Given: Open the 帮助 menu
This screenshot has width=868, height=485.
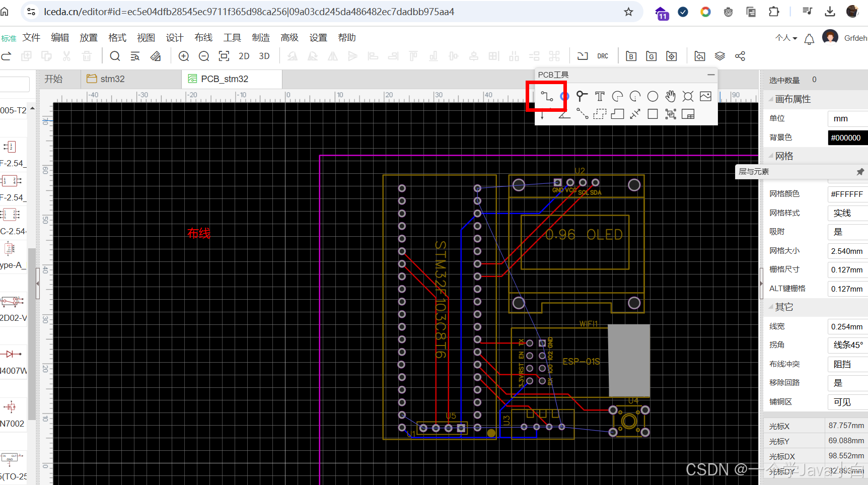Looking at the screenshot, I should (x=347, y=38).
